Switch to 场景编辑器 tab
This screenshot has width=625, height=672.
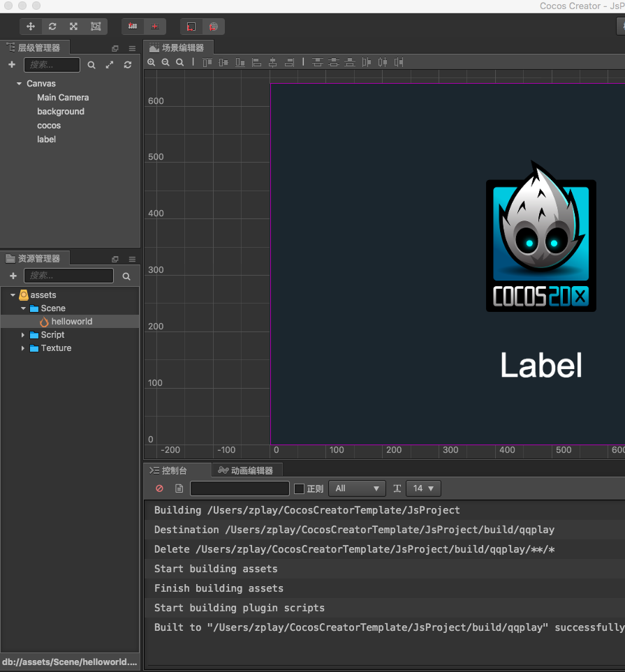[x=177, y=47]
